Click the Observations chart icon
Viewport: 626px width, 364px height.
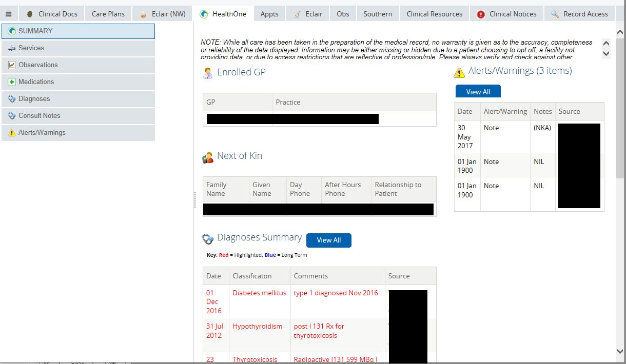tap(11, 65)
